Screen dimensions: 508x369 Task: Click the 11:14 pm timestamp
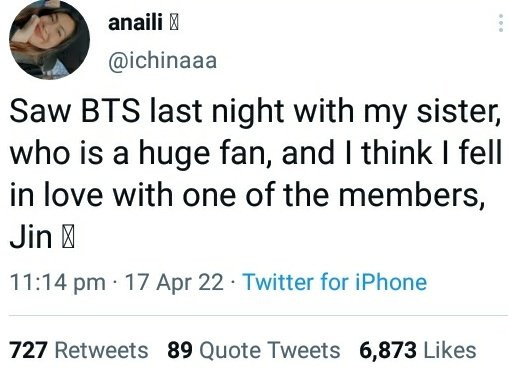click(x=58, y=282)
